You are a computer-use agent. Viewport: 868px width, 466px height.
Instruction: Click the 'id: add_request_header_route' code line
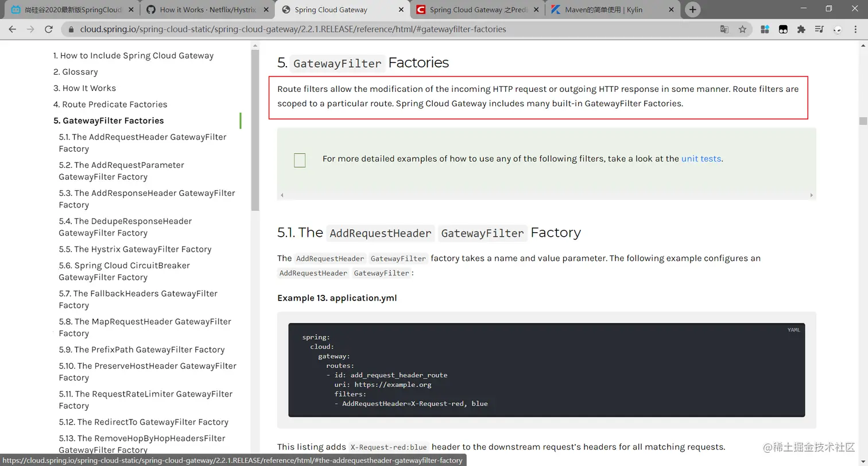pyautogui.click(x=387, y=375)
